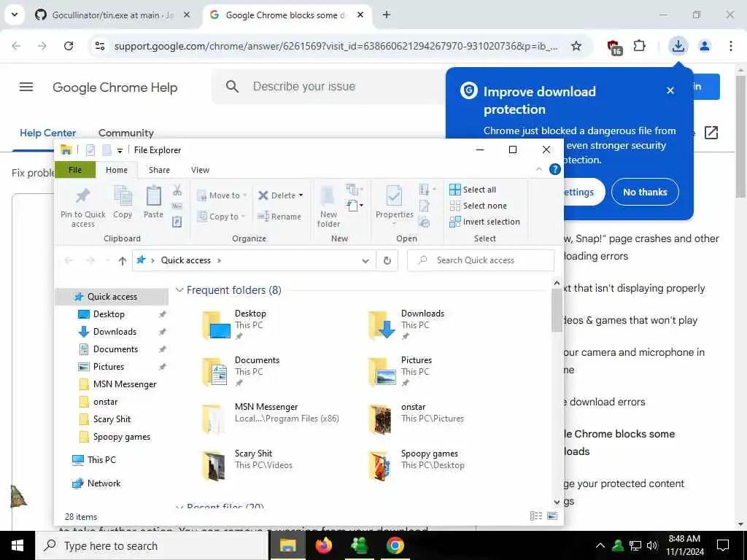Image resolution: width=747 pixels, height=560 pixels.
Task: Click the Search Quick access field
Action: pos(481,260)
